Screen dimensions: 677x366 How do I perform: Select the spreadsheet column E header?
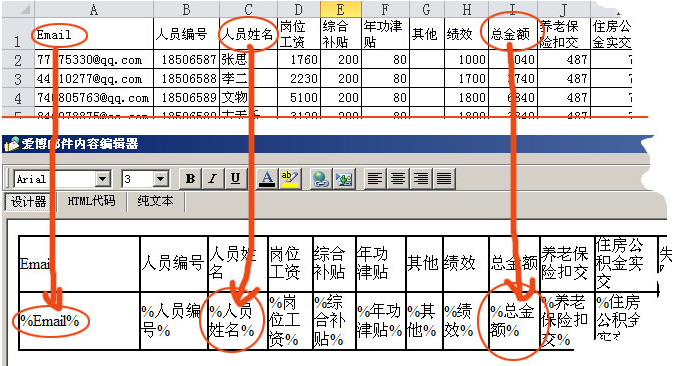coord(341,9)
